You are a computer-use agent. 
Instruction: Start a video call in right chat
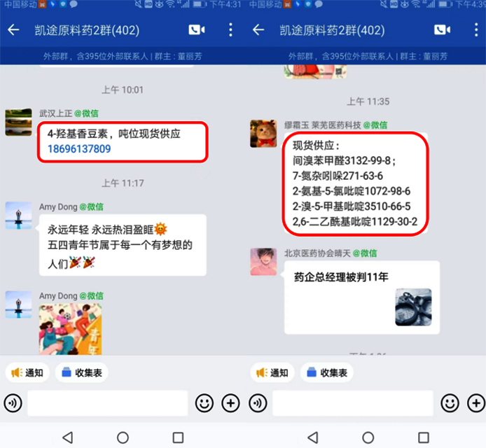pyautogui.click(x=443, y=30)
